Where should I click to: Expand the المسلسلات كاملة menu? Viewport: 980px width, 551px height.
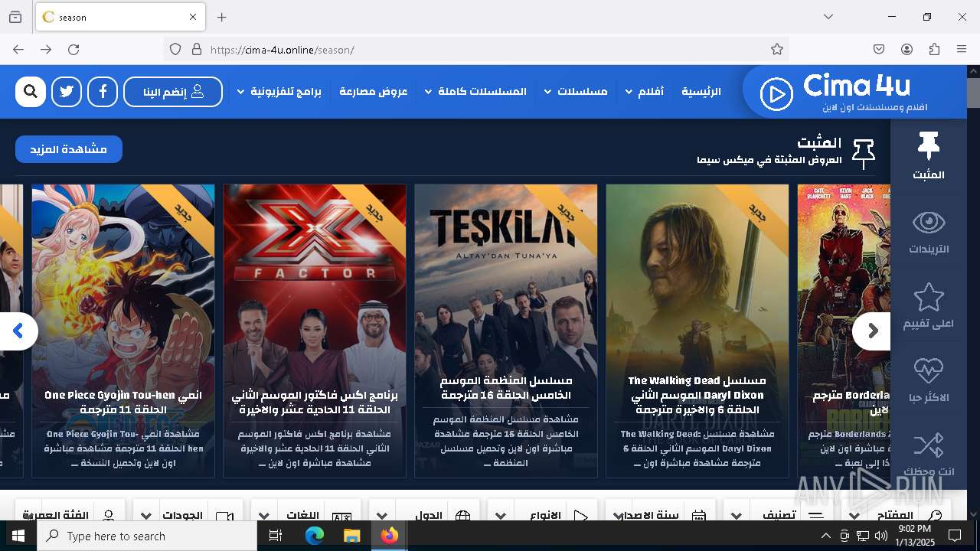pos(475,92)
